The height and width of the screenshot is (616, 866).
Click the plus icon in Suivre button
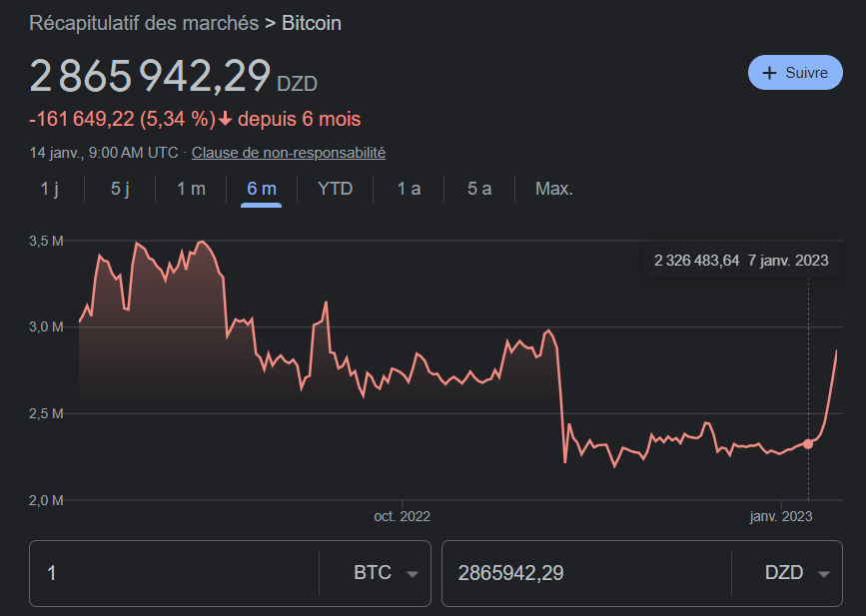(769, 73)
